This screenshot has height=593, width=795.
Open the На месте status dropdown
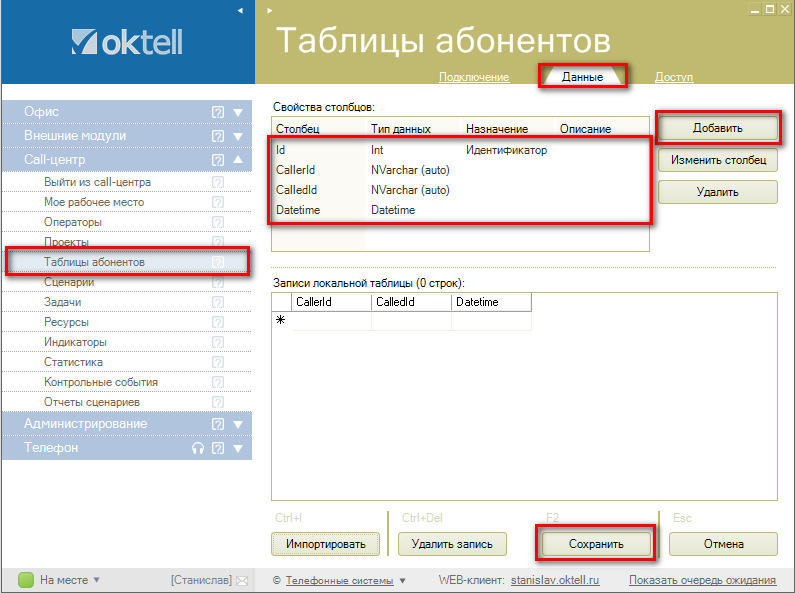pos(97,580)
